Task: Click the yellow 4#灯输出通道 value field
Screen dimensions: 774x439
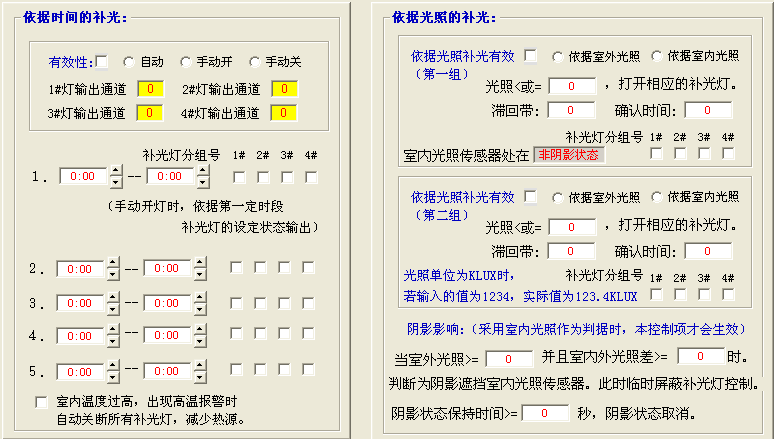Action: pos(284,113)
